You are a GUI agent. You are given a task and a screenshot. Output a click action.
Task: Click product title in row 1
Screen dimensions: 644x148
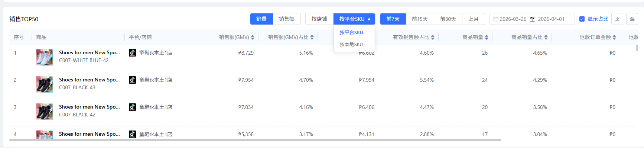point(90,52)
